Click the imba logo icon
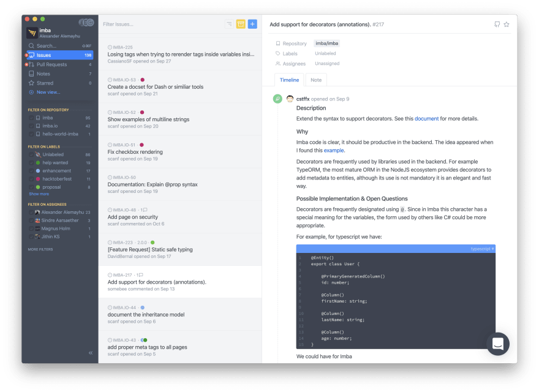 click(x=32, y=33)
